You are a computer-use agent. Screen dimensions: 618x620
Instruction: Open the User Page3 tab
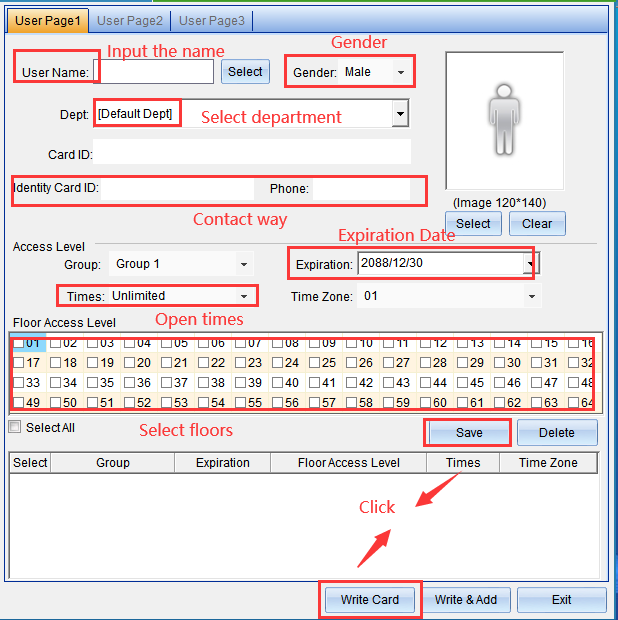click(x=211, y=20)
